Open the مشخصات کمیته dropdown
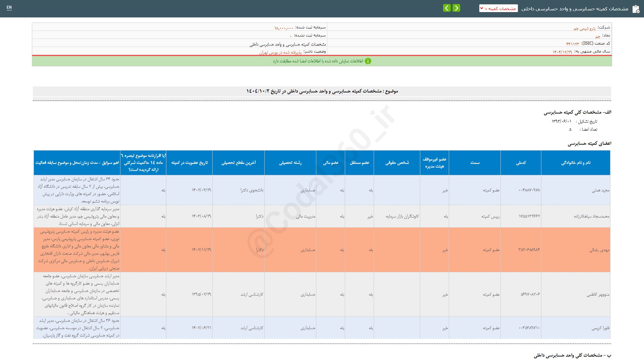Image resolution: width=644 pixels, height=362 pixels. pos(498,9)
